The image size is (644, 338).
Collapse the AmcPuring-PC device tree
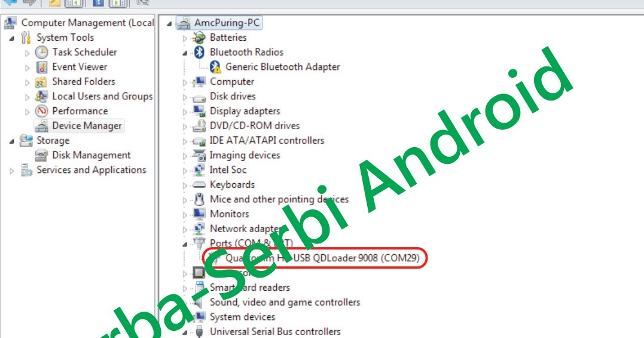169,24
